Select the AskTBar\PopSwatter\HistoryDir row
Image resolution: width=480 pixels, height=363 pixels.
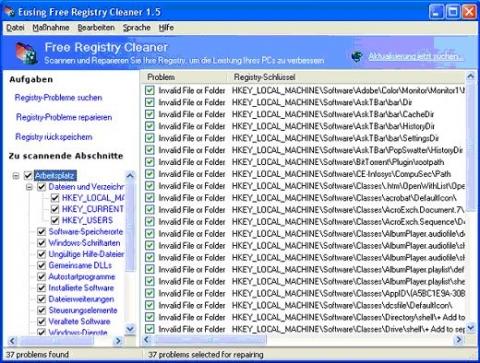pyautogui.click(x=303, y=150)
